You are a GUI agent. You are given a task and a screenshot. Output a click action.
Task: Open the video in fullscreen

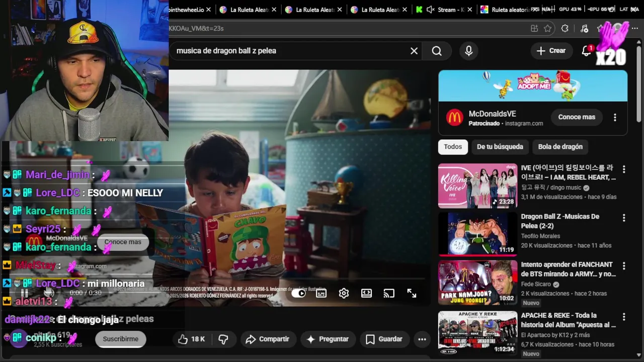pyautogui.click(x=412, y=293)
